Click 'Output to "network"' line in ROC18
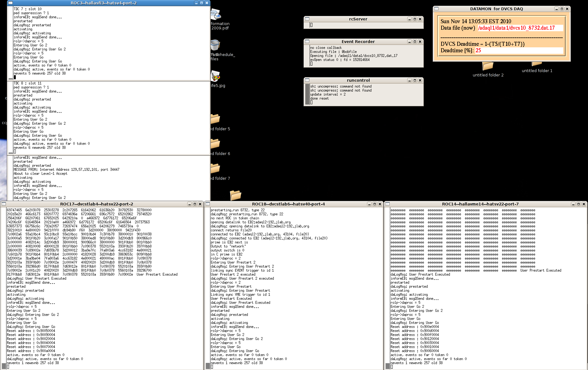This screenshot has width=588, height=370. (228, 246)
